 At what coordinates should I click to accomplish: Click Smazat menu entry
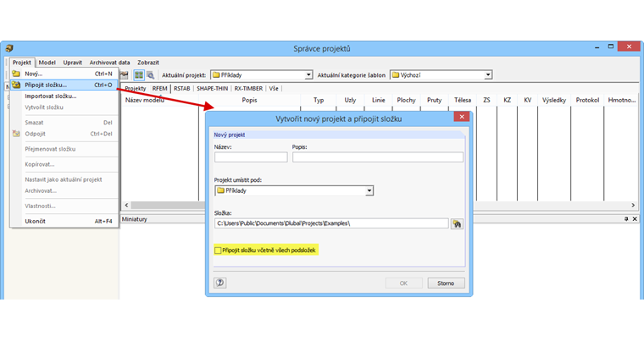[64, 123]
